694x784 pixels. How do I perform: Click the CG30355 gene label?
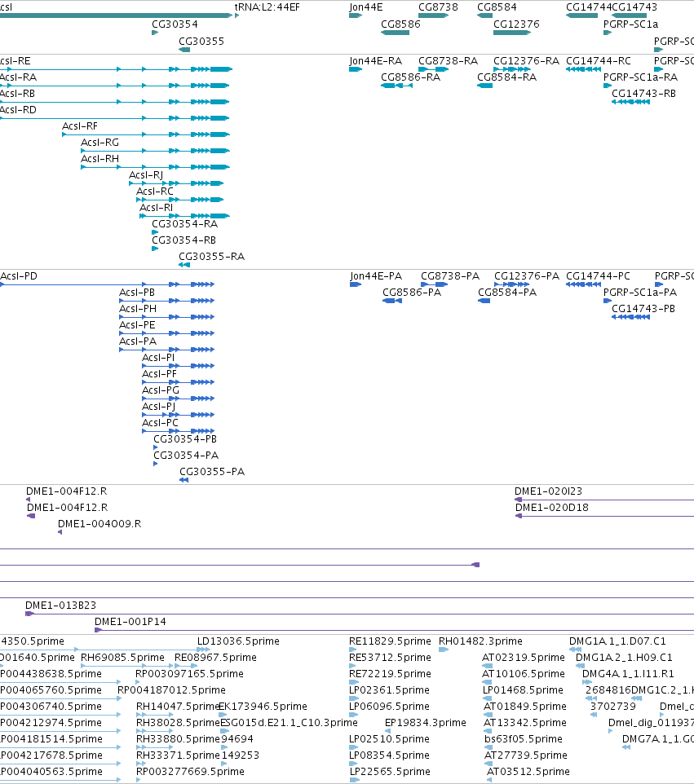(201, 42)
